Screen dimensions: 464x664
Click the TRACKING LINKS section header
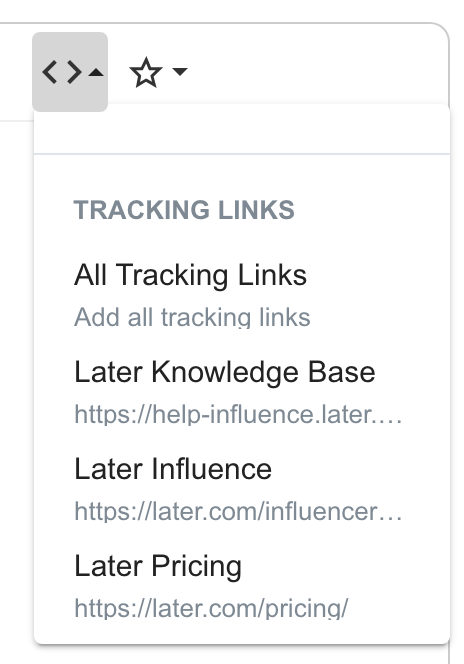click(184, 210)
